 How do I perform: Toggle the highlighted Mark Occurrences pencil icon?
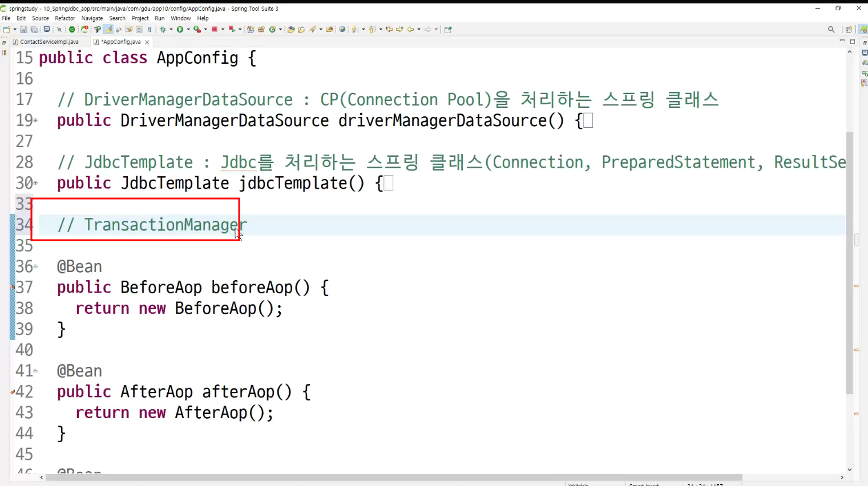tap(107, 29)
